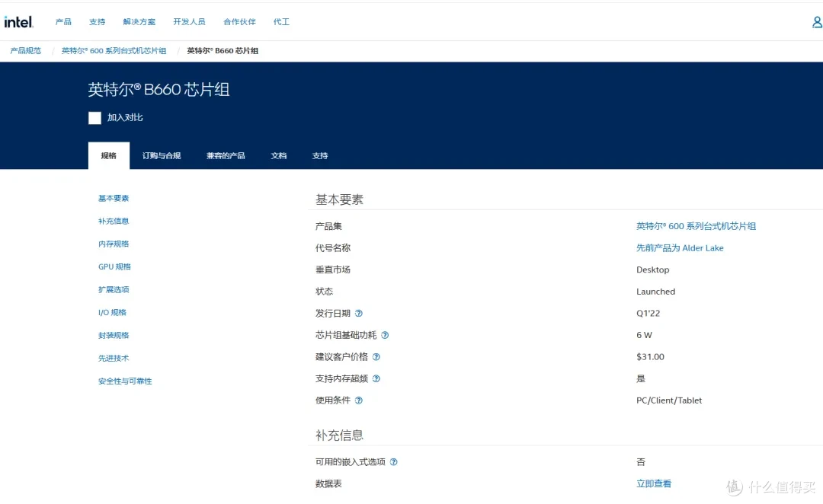Click the Desktop vertical market value

pos(652,270)
